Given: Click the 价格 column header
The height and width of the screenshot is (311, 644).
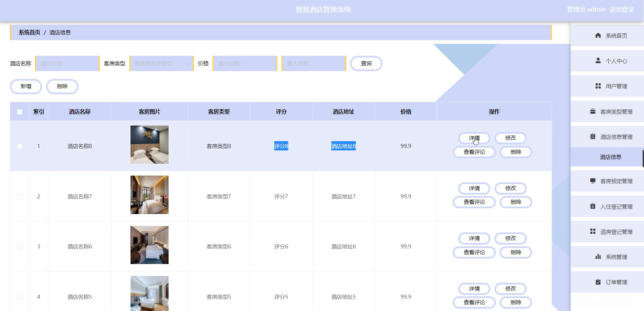Looking at the screenshot, I should pos(406,112).
